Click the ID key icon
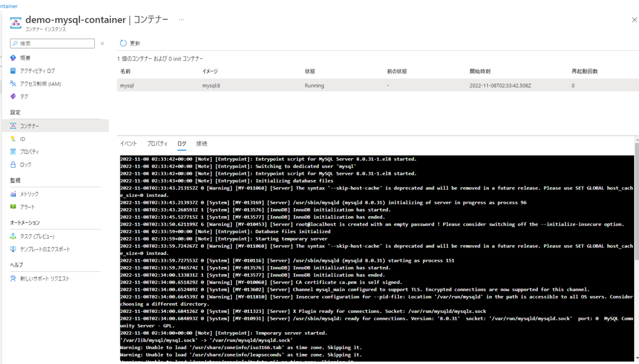This screenshot has width=639, height=364. click(x=13, y=139)
